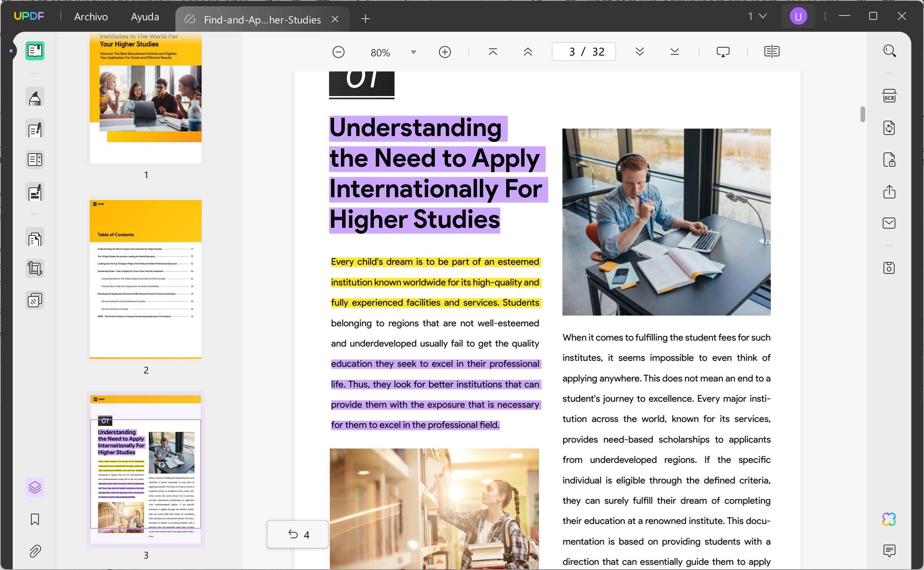This screenshot has width=924, height=570.
Task: Open the zoom percentage dropdown arrow
Action: 413,52
